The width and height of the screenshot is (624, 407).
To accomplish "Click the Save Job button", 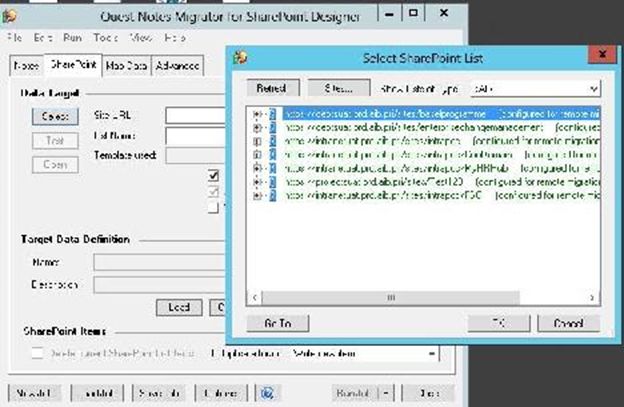I will click(x=159, y=393).
